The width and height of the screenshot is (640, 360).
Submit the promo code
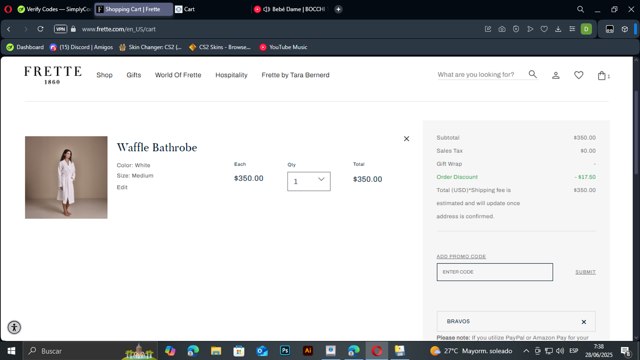(586, 272)
